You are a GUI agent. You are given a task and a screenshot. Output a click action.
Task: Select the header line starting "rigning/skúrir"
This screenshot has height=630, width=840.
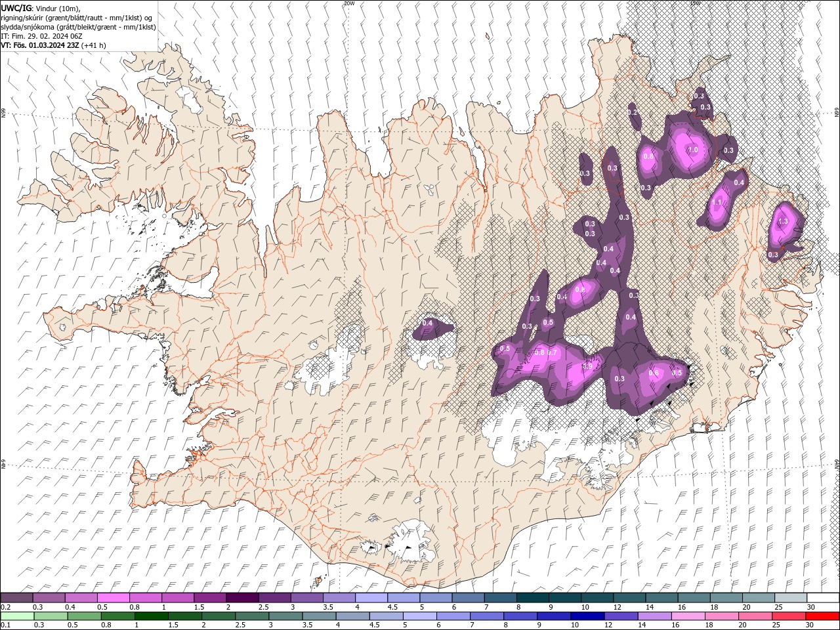tap(77, 18)
